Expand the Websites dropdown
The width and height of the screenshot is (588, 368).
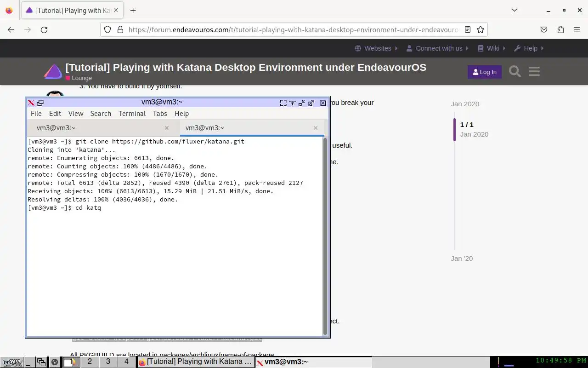(x=376, y=48)
